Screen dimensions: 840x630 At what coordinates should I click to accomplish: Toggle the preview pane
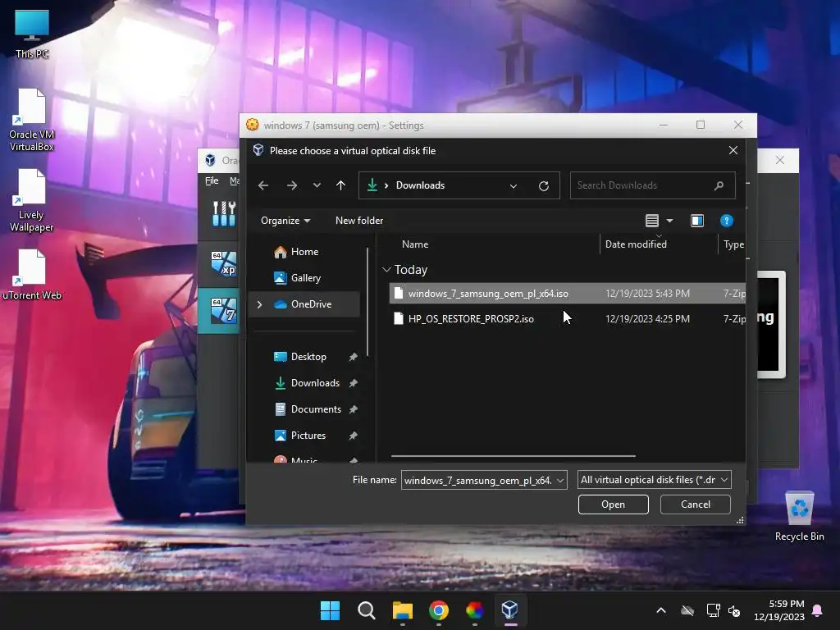[x=697, y=221]
